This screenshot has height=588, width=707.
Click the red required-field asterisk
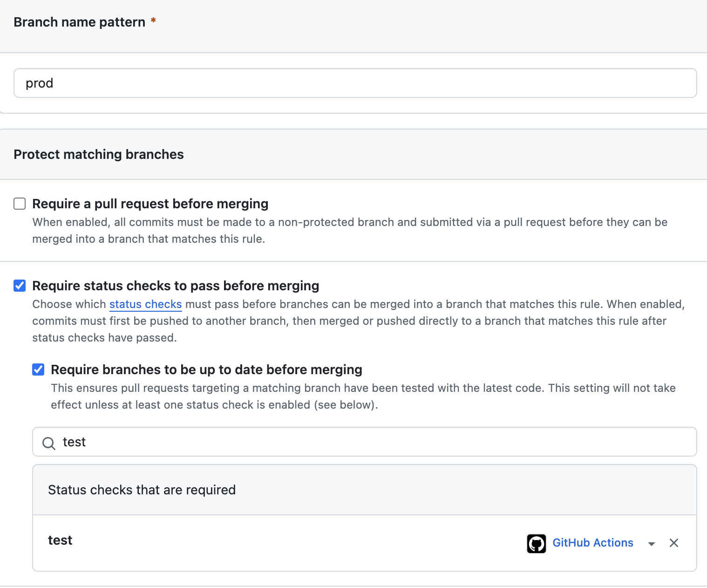point(153,21)
